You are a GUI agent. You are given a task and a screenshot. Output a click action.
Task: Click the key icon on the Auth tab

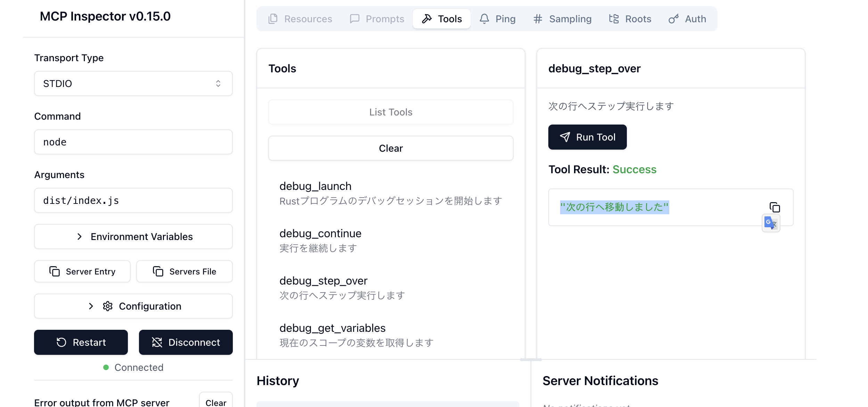point(673,19)
